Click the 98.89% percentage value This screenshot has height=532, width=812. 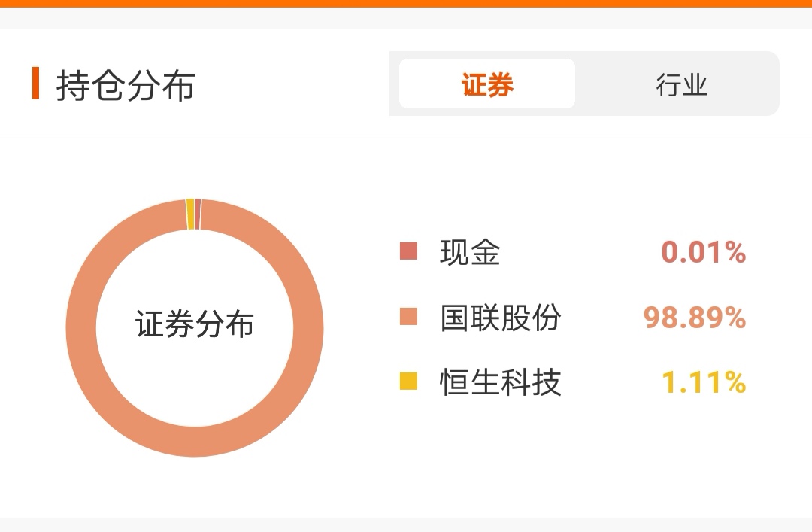tap(695, 318)
